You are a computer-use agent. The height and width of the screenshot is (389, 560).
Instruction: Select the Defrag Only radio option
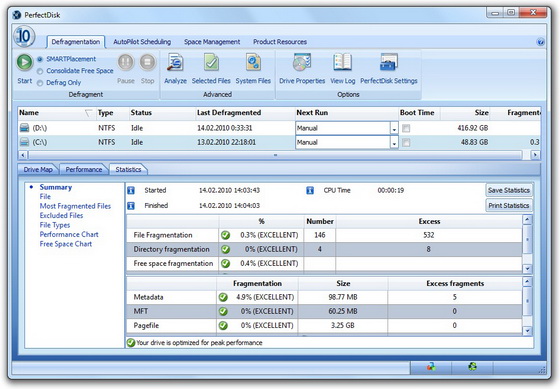click(40, 83)
